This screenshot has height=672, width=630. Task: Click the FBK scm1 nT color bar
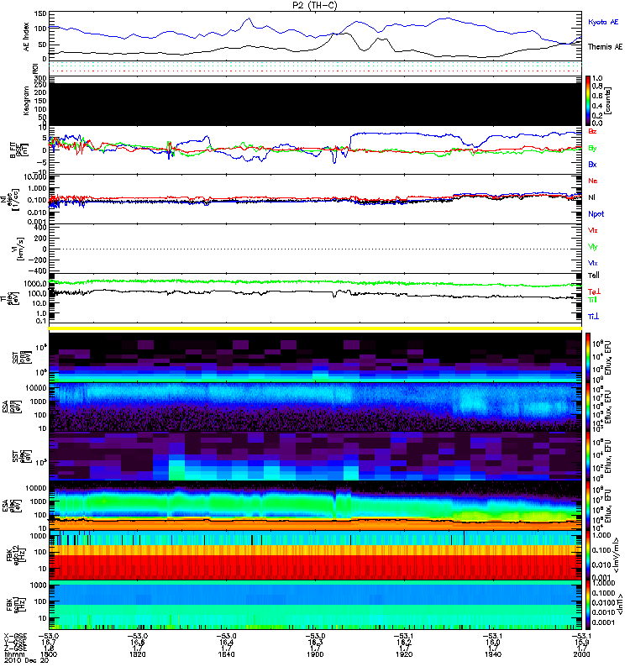[x=588, y=605]
